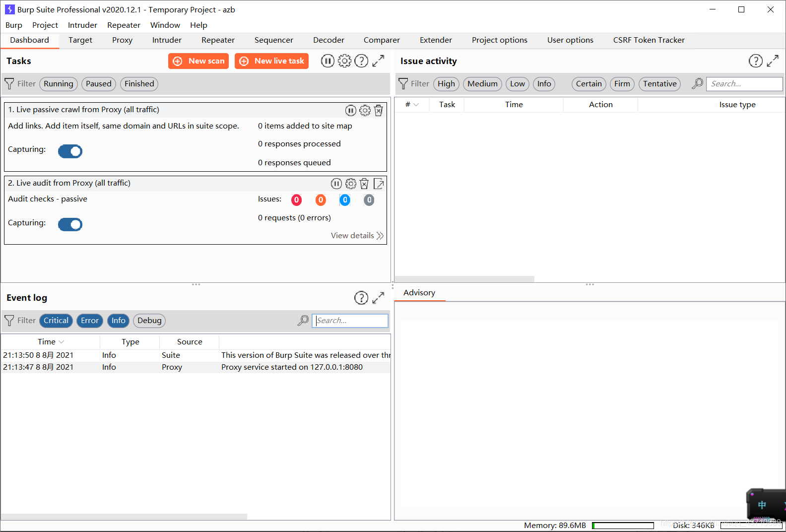Viewport: 786px width, 532px height.
Task: Open Live audit task in new window
Action: pyautogui.click(x=379, y=184)
